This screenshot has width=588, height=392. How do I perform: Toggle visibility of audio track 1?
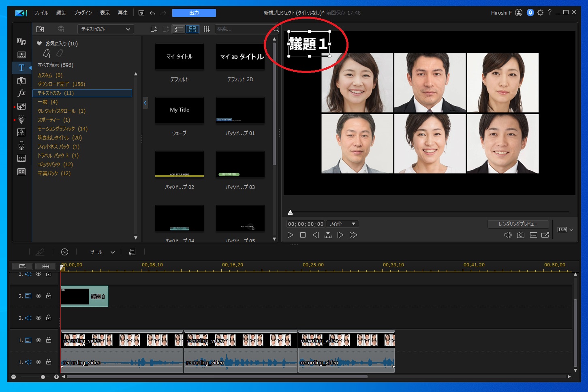38,362
